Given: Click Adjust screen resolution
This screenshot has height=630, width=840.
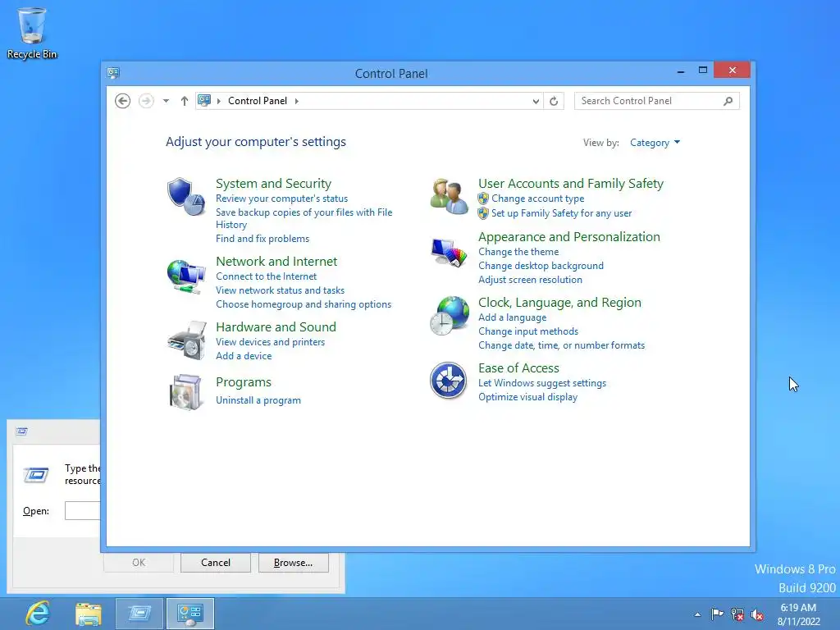Looking at the screenshot, I should (530, 279).
